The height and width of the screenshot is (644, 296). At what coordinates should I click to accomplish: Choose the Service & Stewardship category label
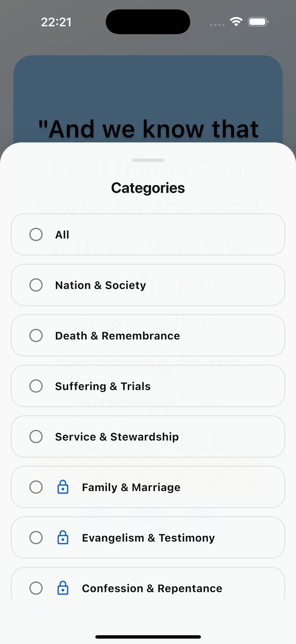117,437
